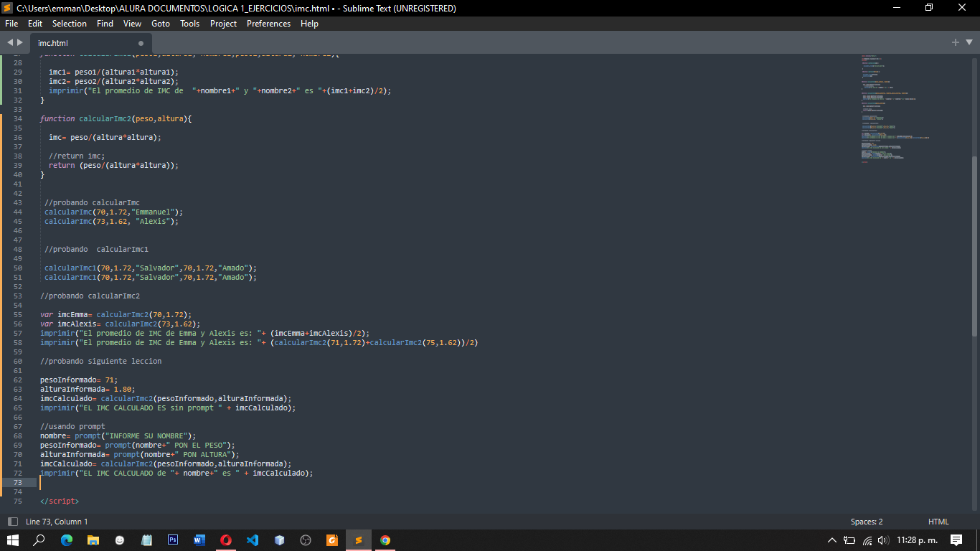Add a new tab with plus icon
The height and width of the screenshot is (551, 980).
(956, 42)
